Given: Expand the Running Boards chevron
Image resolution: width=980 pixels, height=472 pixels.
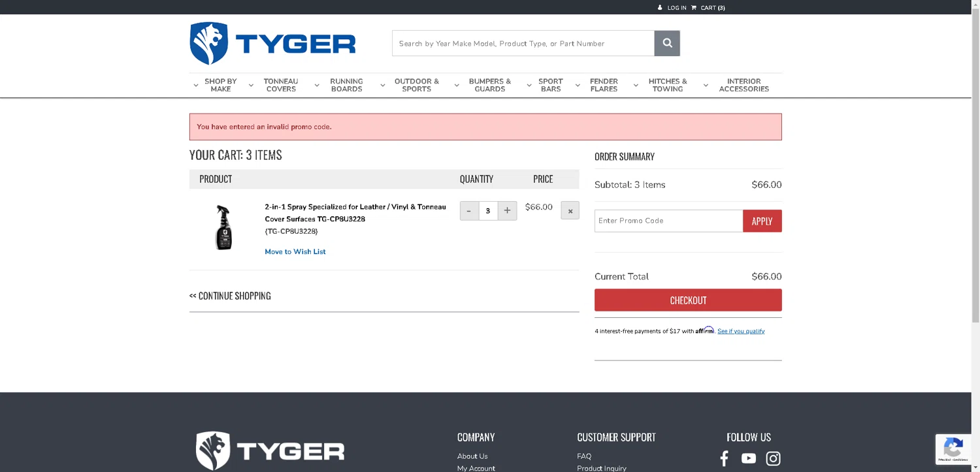Looking at the screenshot, I should click(x=317, y=86).
